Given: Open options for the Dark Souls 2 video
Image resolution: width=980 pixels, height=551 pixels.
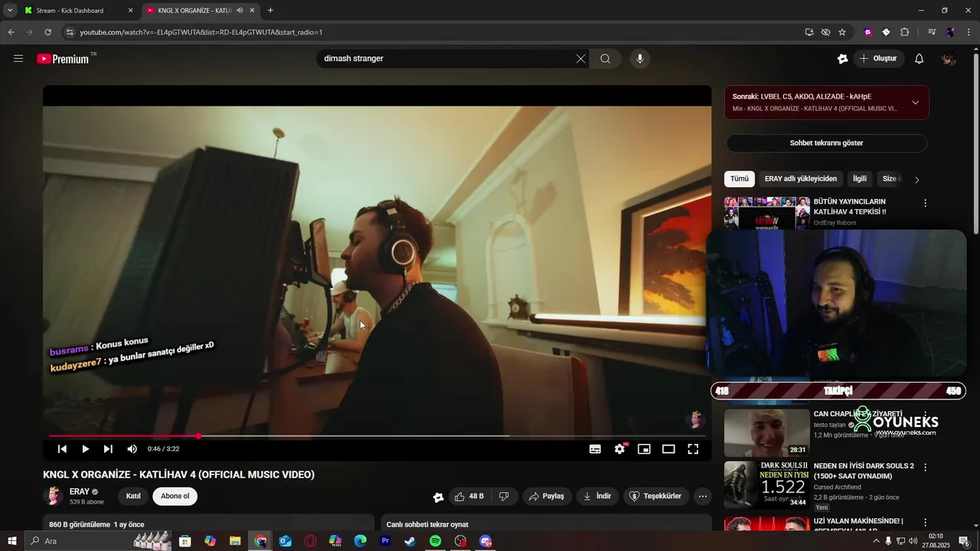Looking at the screenshot, I should click(925, 467).
